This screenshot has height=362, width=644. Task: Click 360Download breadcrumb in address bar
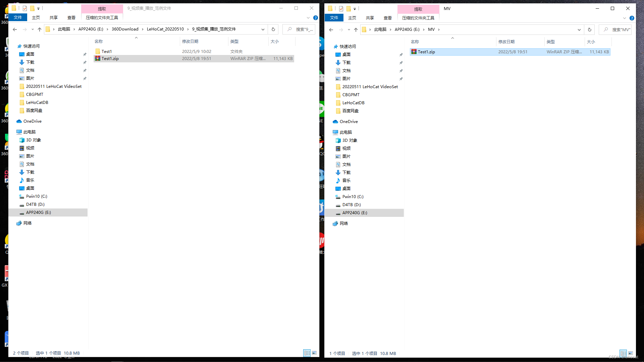(125, 29)
